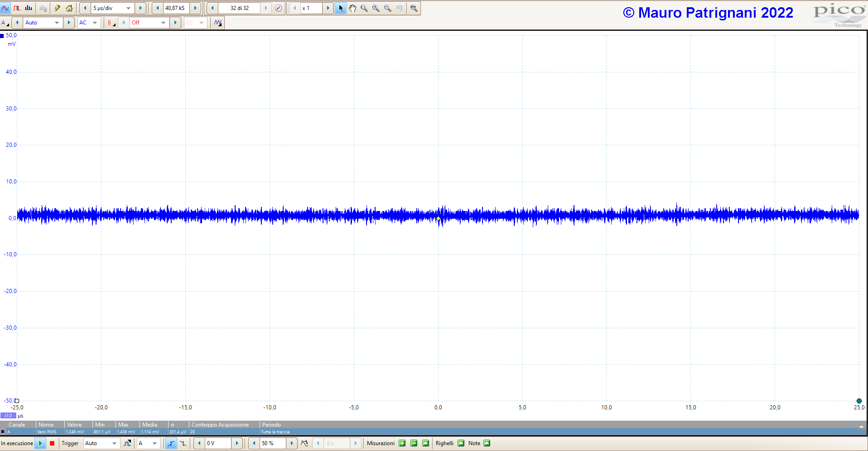Open channel B options button
868x451 pixels.
point(111,23)
